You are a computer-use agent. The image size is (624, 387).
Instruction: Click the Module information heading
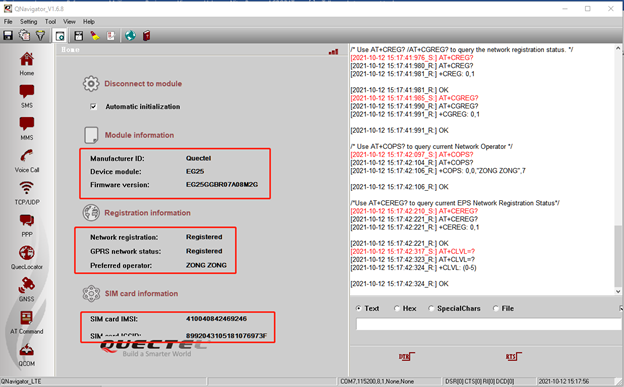[x=139, y=135]
